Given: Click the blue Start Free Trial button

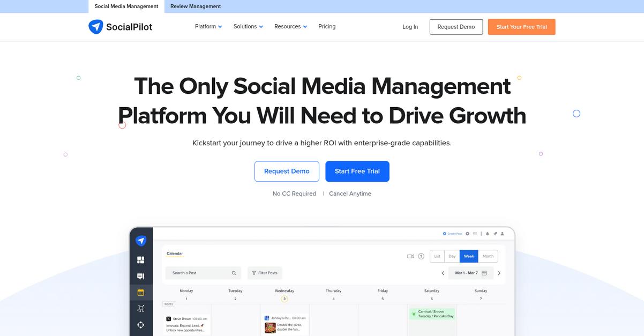Looking at the screenshot, I should (357, 171).
